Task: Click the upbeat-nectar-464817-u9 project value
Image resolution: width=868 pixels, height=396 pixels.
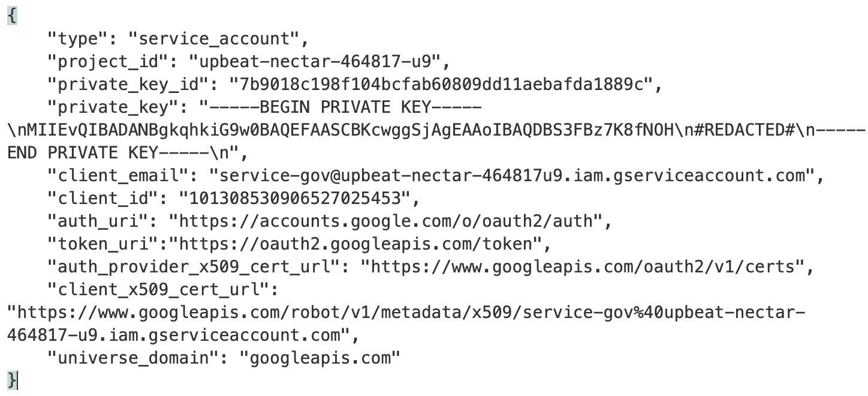Action: 315,62
